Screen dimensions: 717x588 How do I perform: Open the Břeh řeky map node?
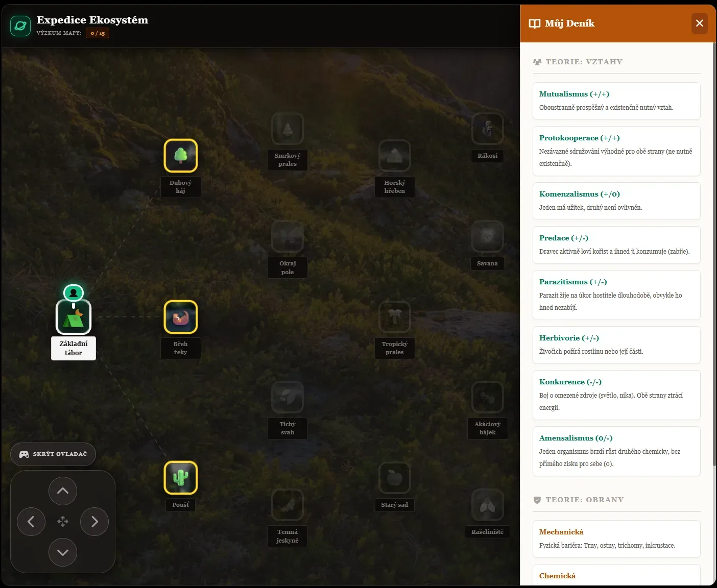click(181, 317)
